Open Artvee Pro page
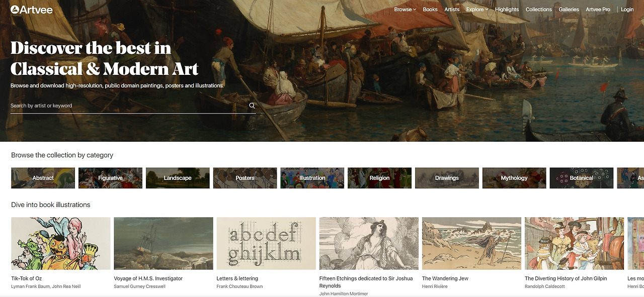 (598, 10)
